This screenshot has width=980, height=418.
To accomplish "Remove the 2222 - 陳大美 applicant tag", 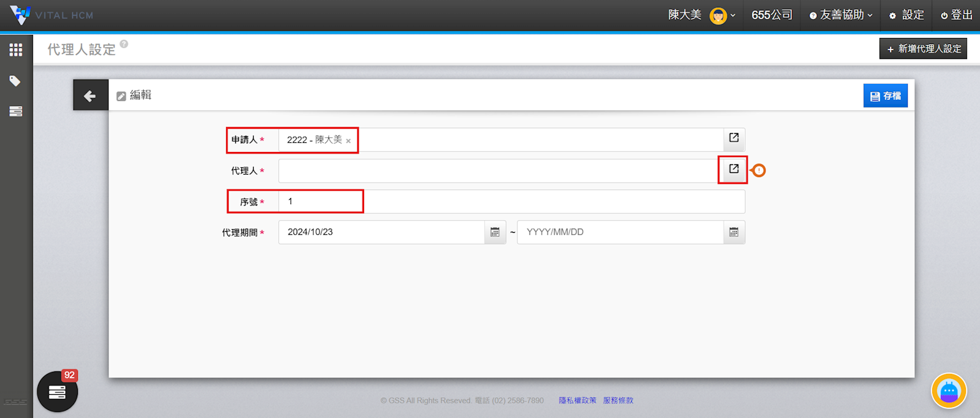I will click(348, 141).
